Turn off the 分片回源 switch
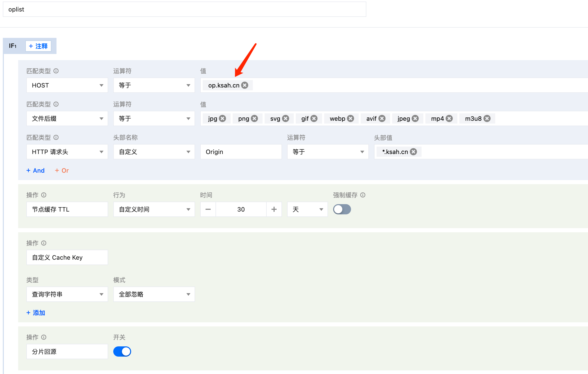Screen dimensions: 588x374 click(122, 351)
